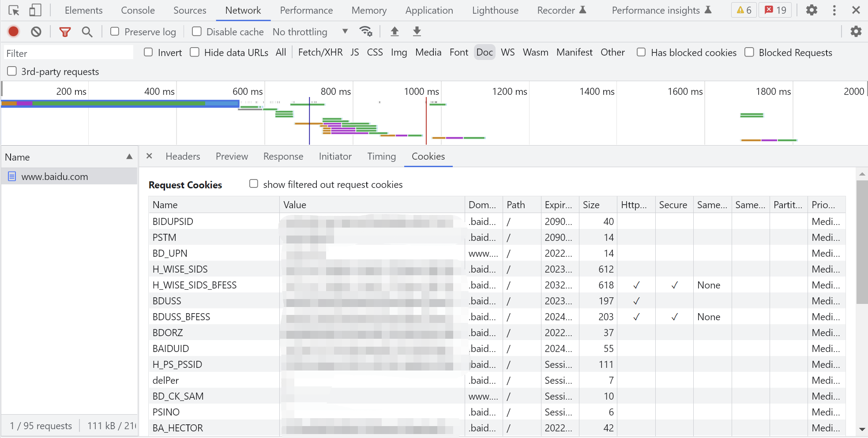The image size is (868, 438).
Task: Click the export HAR download arrow
Action: pyautogui.click(x=417, y=31)
